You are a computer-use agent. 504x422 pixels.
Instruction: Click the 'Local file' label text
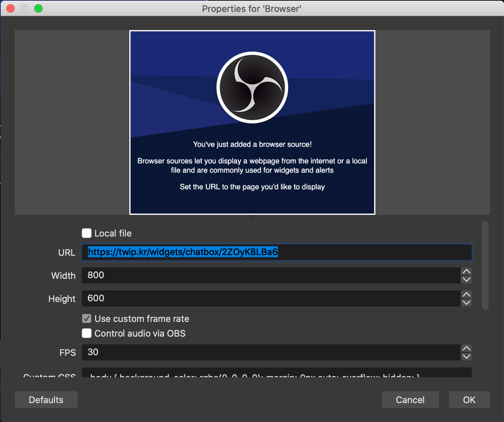(113, 233)
